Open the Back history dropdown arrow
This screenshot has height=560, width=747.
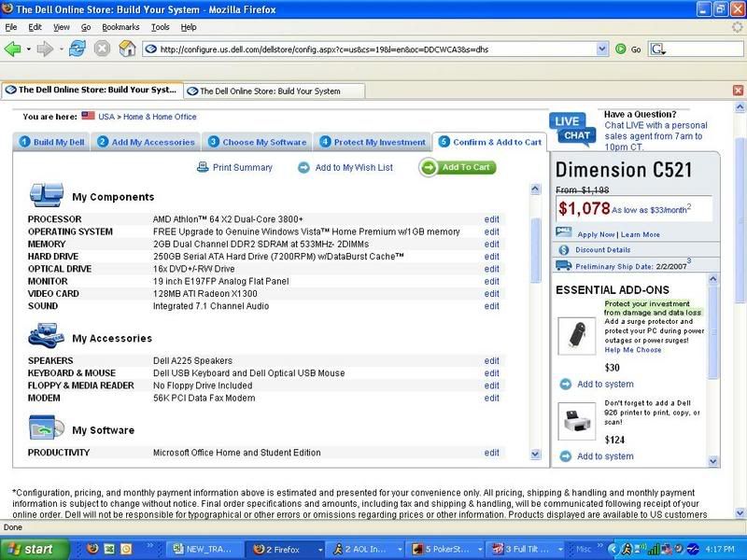point(29,49)
